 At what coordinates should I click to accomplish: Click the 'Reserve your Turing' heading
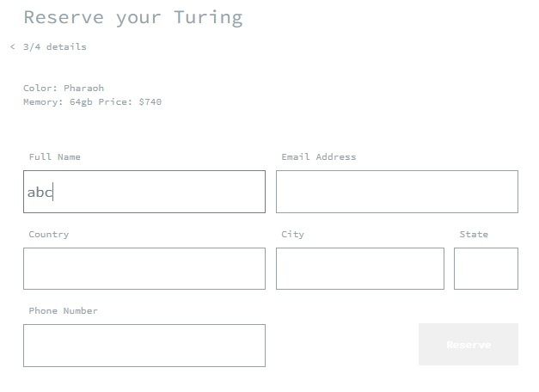pos(132,17)
